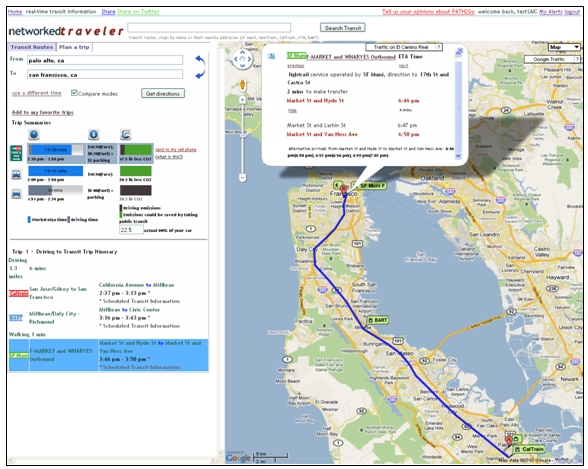Click the transit icon inside info popup
This screenshot has width=588, height=469.
click(271, 57)
